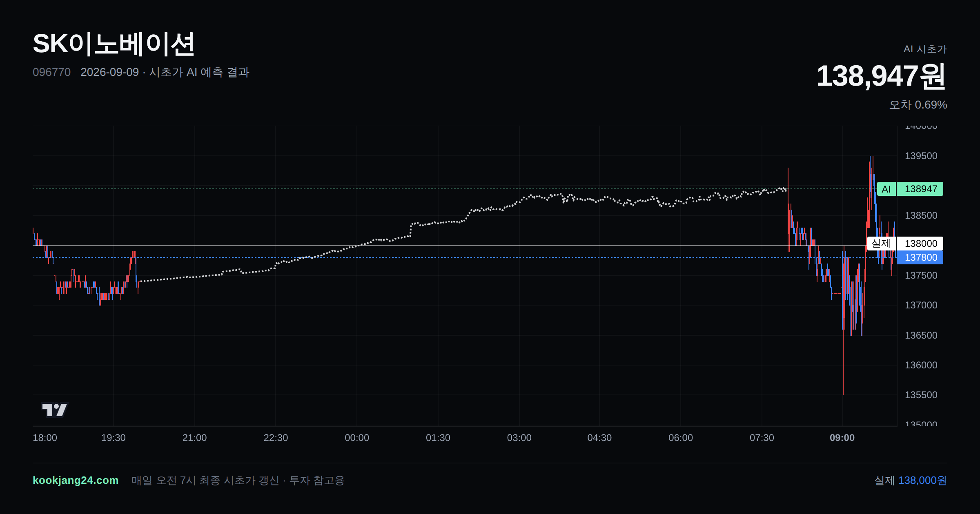This screenshot has width=980, height=514.
Task: Click the TradingView logo on the chart
Action: point(55,410)
